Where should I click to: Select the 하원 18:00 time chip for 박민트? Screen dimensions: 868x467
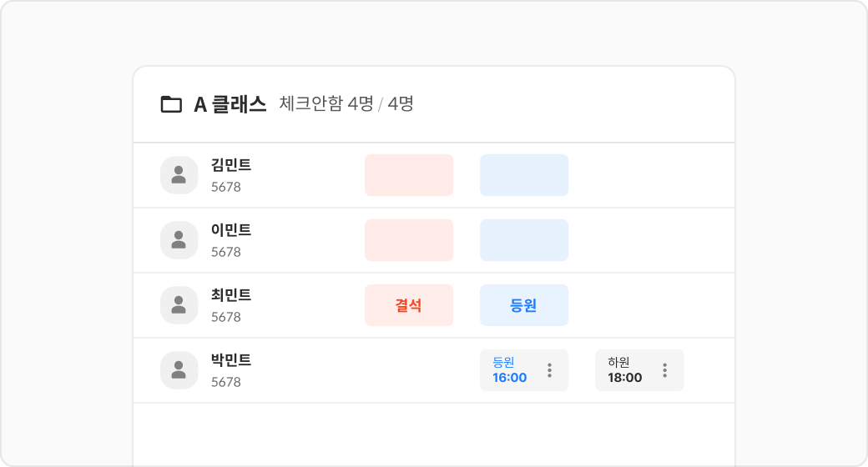click(x=625, y=370)
